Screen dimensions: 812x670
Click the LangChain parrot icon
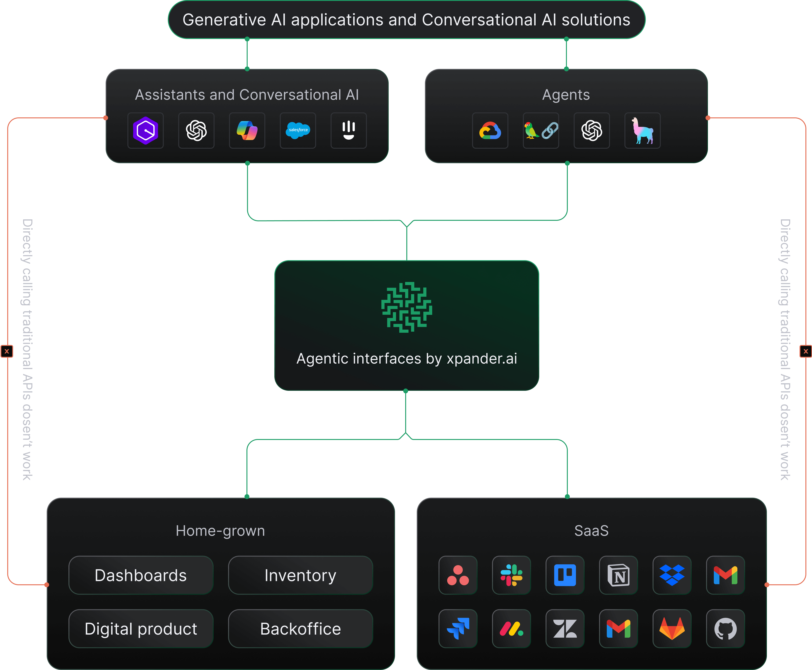click(541, 131)
